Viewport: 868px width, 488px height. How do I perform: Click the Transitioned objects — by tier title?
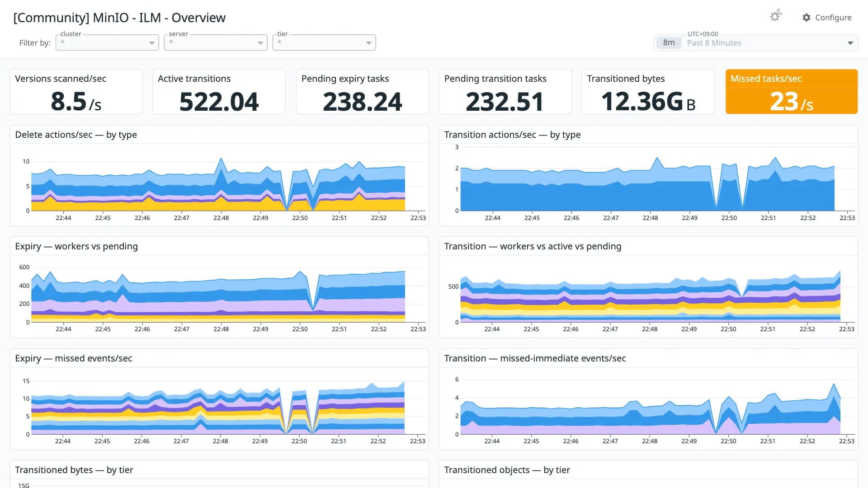(507, 470)
